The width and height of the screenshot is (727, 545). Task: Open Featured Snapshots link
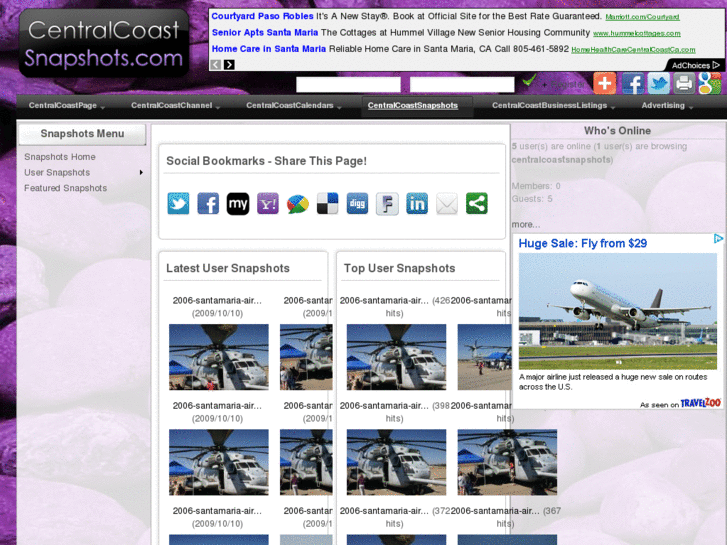point(65,188)
